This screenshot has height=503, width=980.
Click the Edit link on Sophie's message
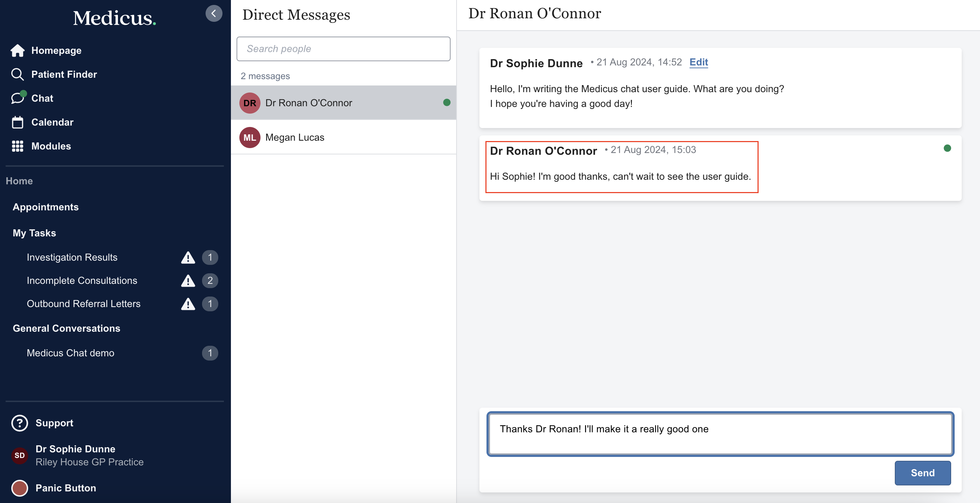tap(698, 62)
